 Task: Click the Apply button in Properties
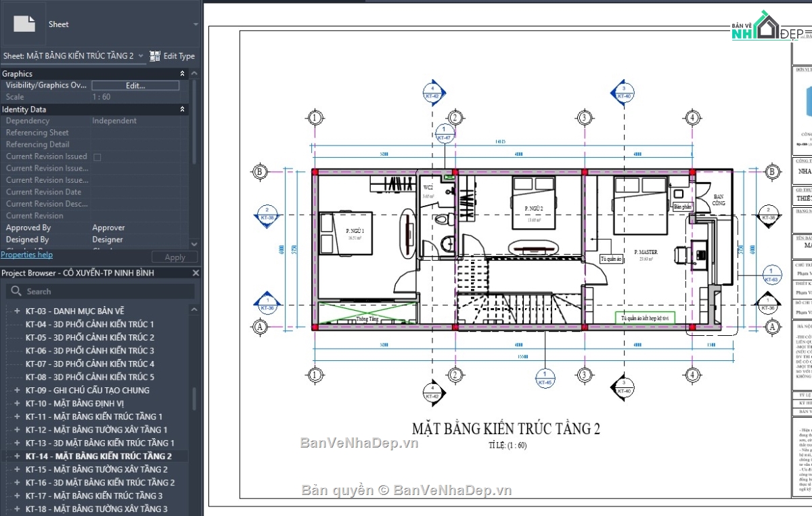click(175, 257)
